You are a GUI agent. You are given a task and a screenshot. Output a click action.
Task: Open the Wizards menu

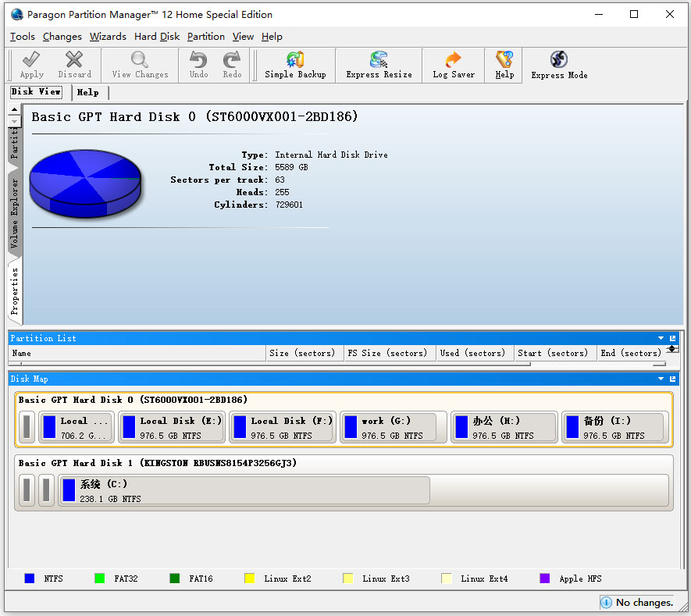(108, 37)
